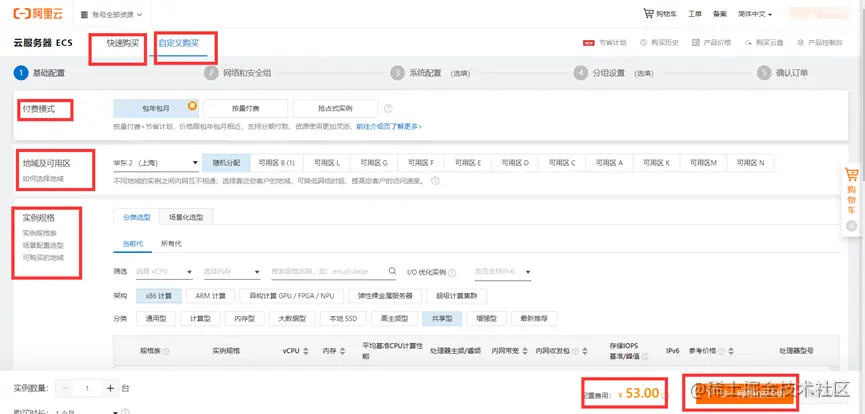Open 产品价格 product pricing

(x=712, y=43)
